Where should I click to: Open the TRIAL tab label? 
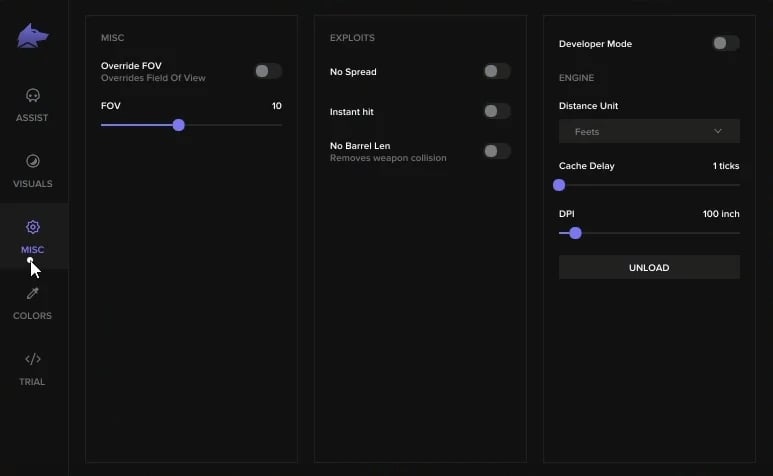(32, 382)
